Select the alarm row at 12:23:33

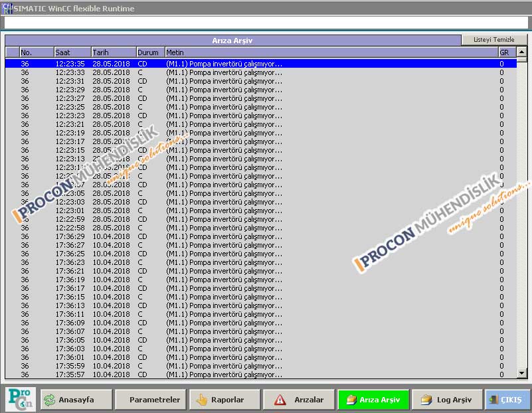pyautogui.click(x=260, y=72)
